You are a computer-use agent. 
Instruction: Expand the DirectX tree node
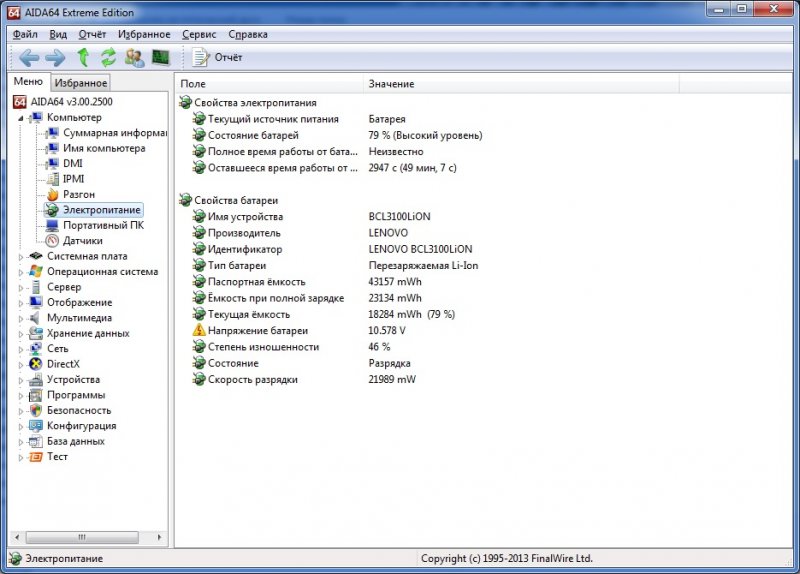point(20,364)
